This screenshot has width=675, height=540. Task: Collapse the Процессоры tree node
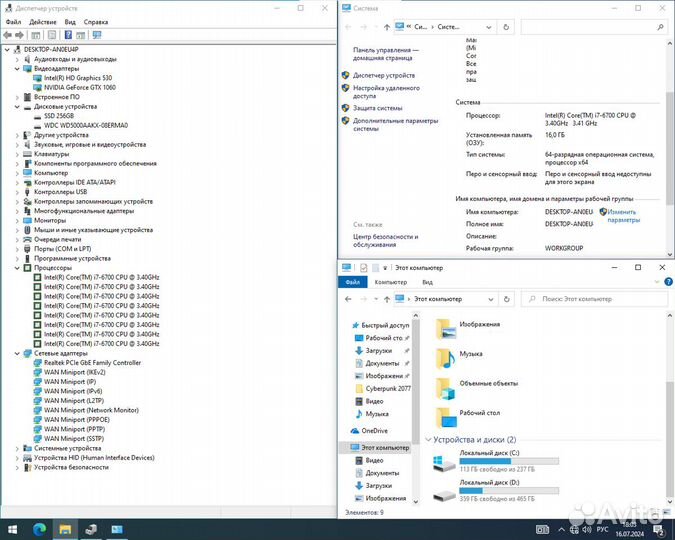[x=16, y=268]
